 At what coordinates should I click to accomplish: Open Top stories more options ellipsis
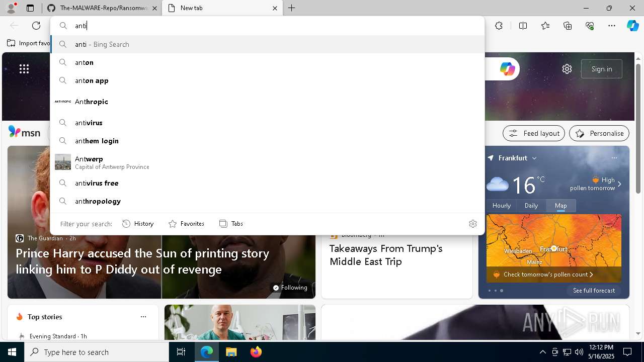coord(143,317)
